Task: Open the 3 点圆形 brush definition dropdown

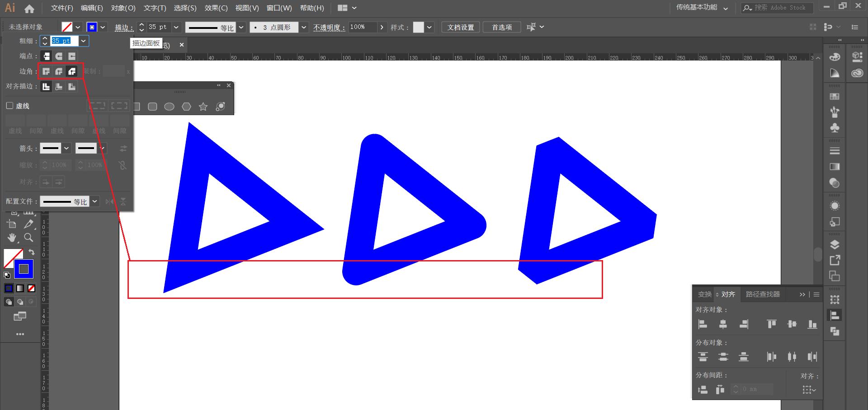Action: pos(304,27)
